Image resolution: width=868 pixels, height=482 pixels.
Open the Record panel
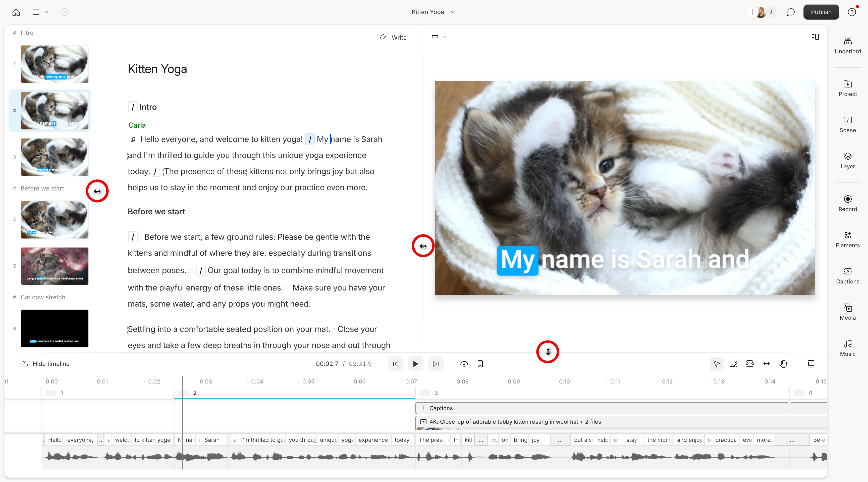click(848, 203)
